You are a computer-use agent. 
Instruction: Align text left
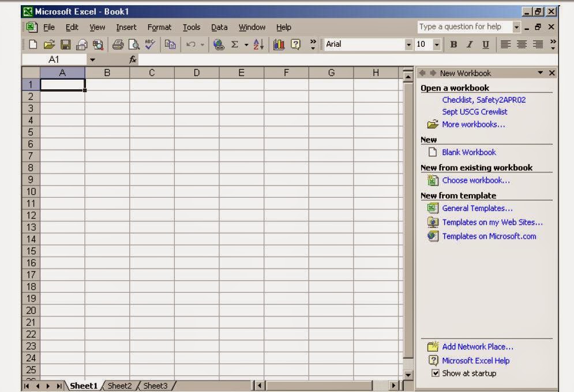pyautogui.click(x=505, y=44)
